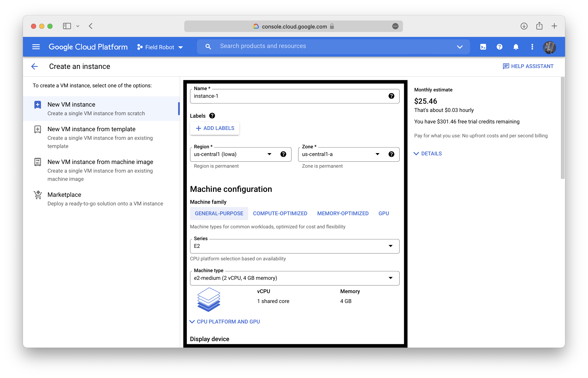The width and height of the screenshot is (588, 378).
Task: Select the GPU machine family tab
Action: click(384, 214)
